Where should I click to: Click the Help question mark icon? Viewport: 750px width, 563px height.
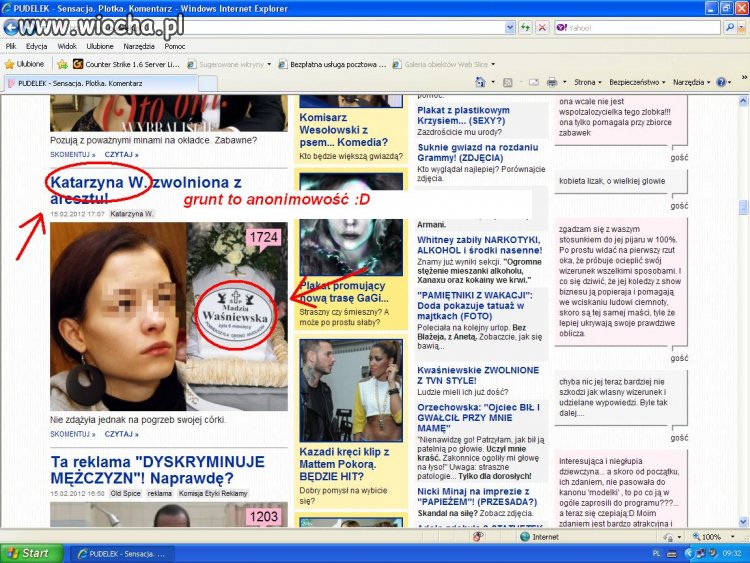click(721, 82)
